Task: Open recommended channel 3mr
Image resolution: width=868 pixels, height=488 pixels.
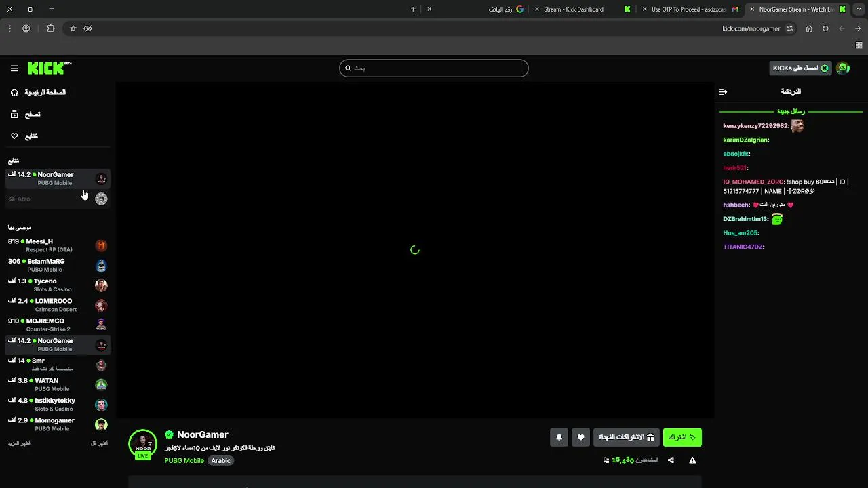Action: [58, 365]
